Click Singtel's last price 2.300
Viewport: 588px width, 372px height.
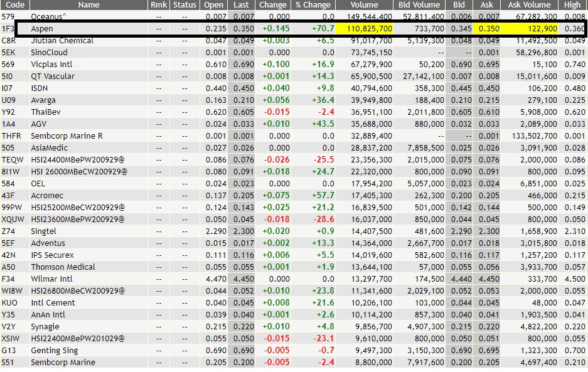point(243,231)
